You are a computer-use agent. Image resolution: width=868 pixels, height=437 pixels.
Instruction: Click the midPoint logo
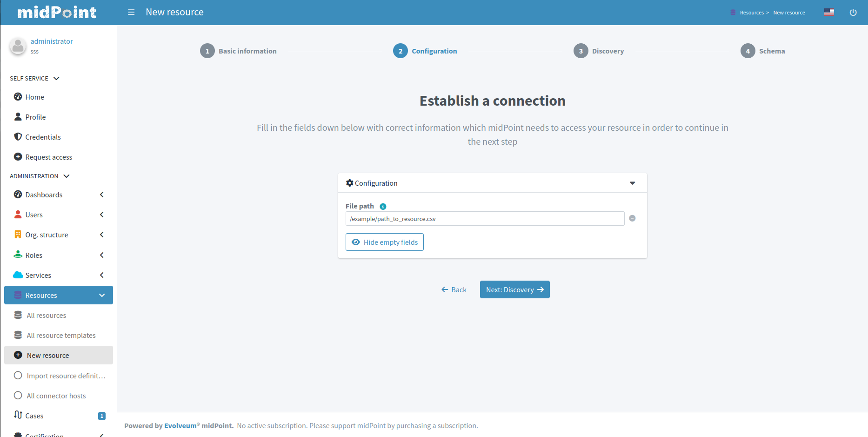click(x=57, y=13)
